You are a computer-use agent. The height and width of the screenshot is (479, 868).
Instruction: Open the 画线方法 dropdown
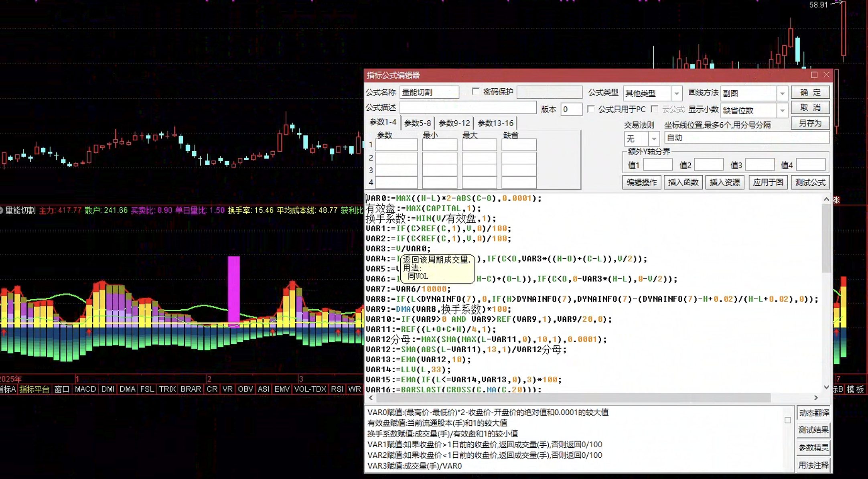click(782, 93)
